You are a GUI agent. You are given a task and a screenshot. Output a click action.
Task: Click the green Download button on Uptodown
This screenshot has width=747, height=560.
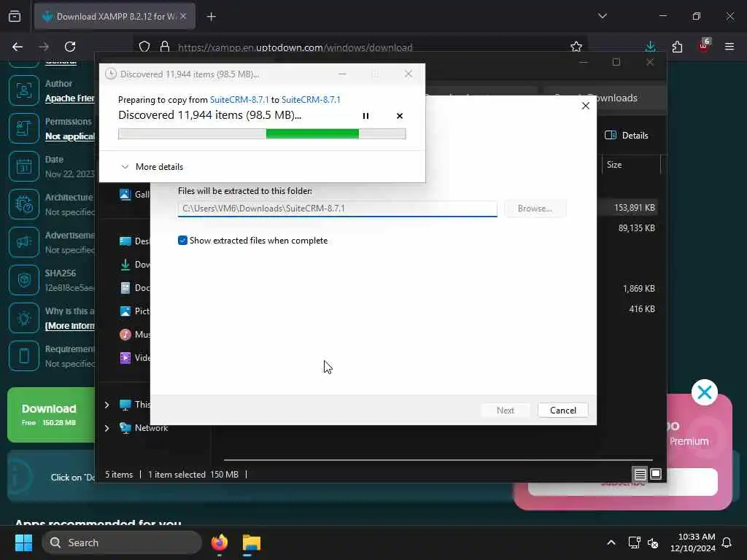tap(51, 415)
